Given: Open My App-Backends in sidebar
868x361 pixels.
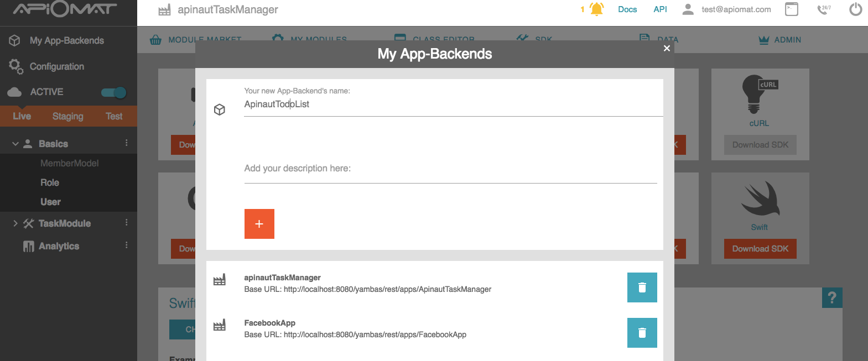Looking at the screenshot, I should [67, 40].
